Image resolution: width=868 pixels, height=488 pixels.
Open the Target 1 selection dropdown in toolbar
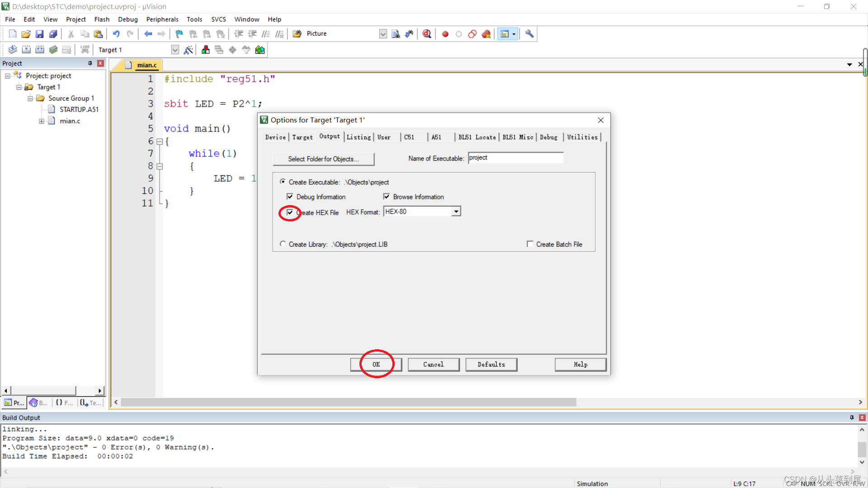coord(175,50)
